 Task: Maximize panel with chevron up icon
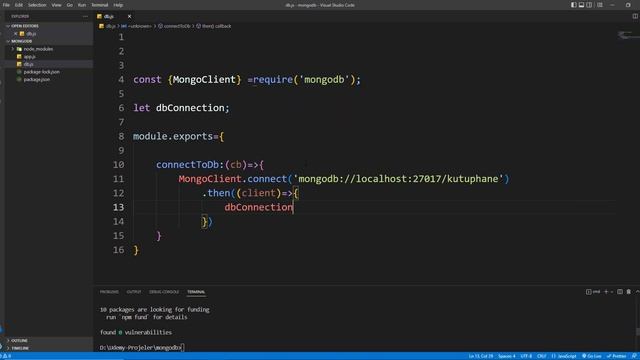pos(637,292)
